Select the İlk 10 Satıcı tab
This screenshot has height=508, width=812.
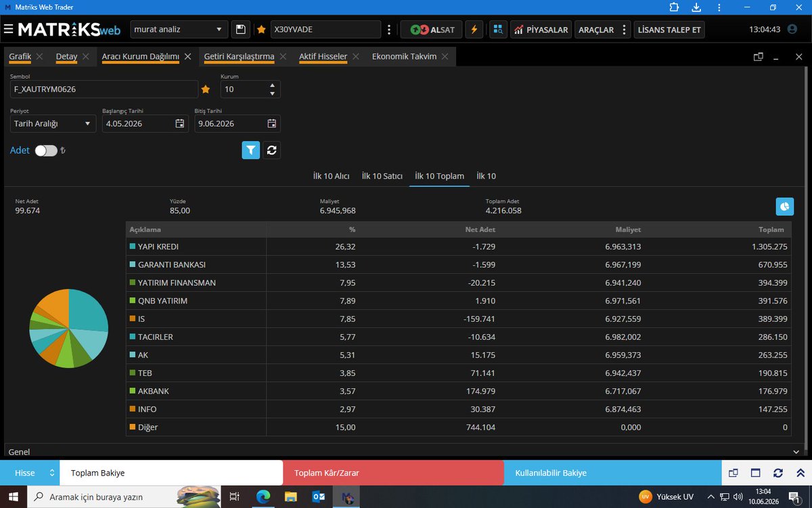[382, 176]
